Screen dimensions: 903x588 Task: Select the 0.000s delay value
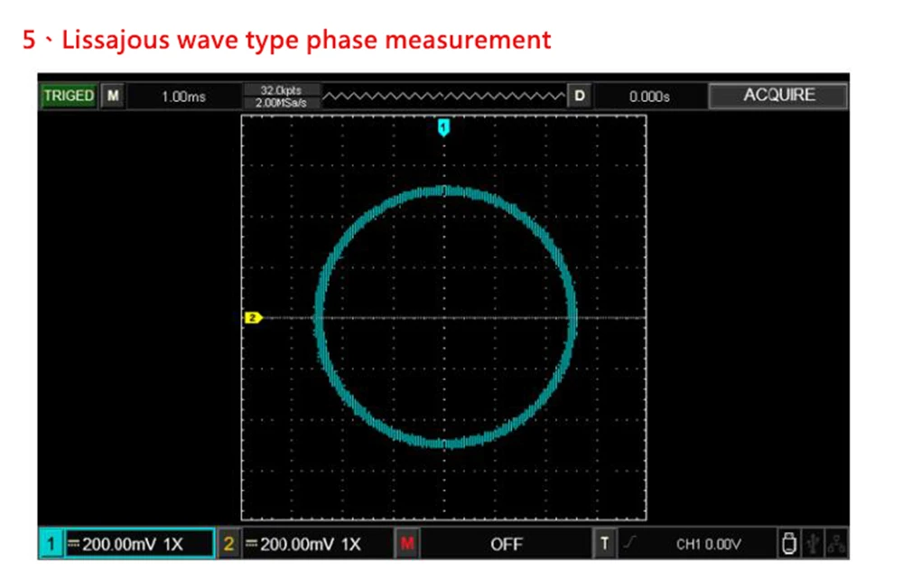[x=649, y=97]
